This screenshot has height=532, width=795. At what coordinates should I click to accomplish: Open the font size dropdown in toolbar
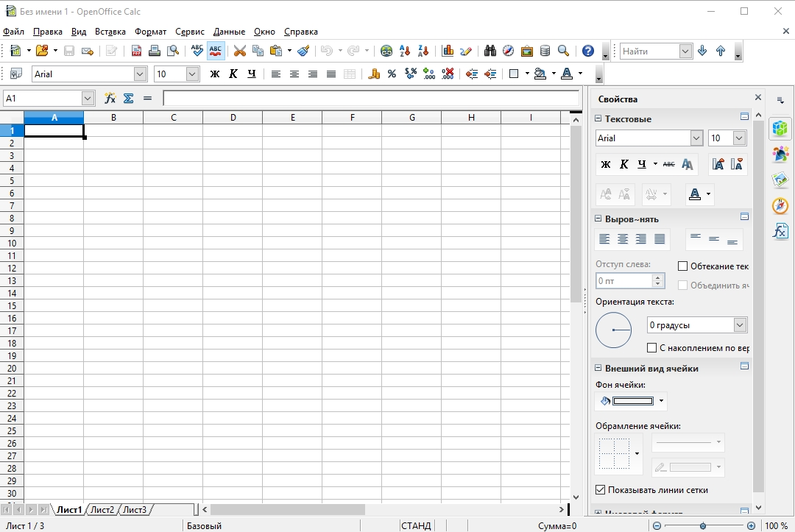192,74
